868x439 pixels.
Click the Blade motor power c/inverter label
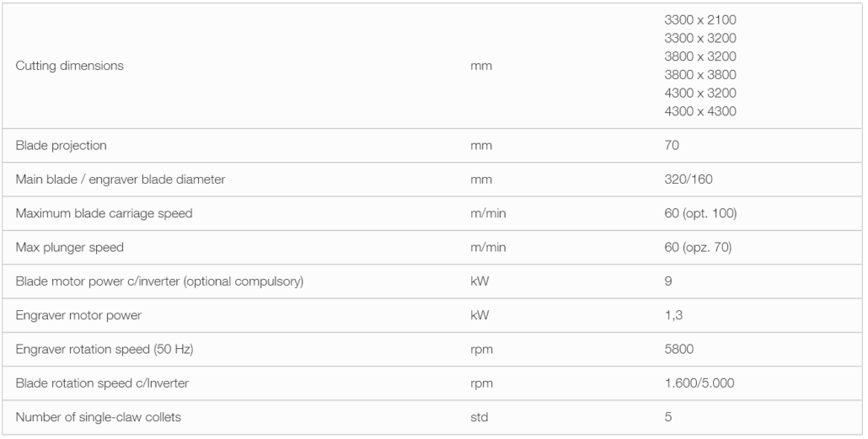click(x=159, y=281)
